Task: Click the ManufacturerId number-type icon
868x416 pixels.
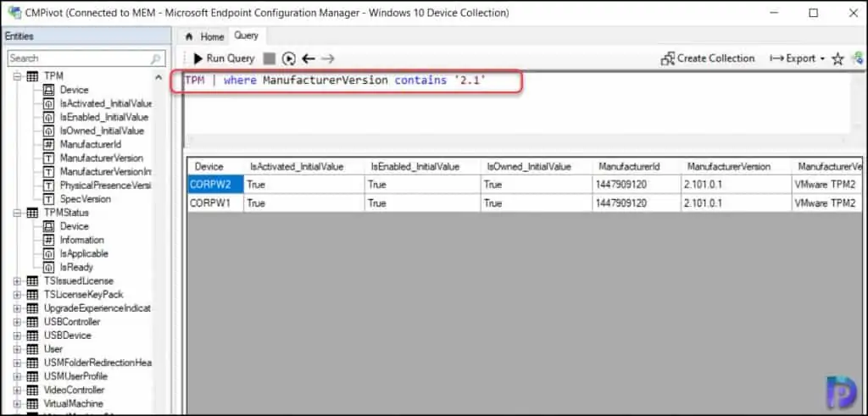Action: [48, 144]
